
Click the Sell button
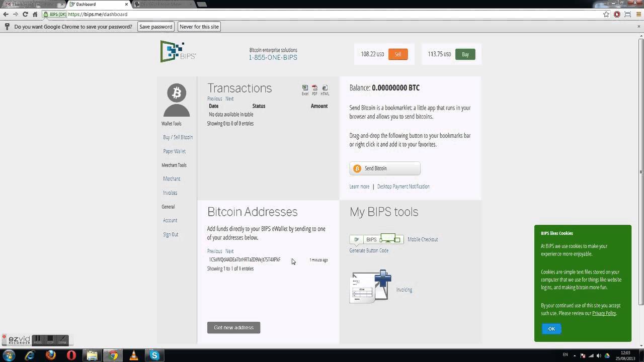coord(397,54)
